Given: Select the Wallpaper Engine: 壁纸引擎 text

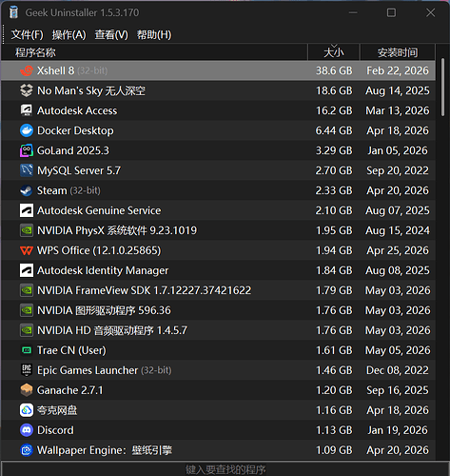Looking at the screenshot, I should pyautogui.click(x=105, y=450).
